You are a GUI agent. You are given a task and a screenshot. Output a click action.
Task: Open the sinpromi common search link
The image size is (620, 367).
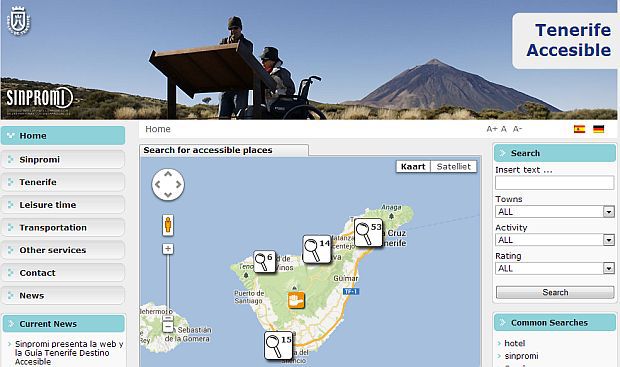coord(522,356)
